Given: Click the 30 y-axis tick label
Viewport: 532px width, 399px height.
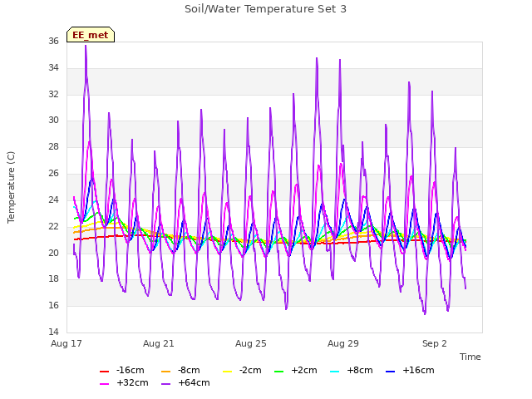Looking at the screenshot, I should pyautogui.click(x=53, y=120).
